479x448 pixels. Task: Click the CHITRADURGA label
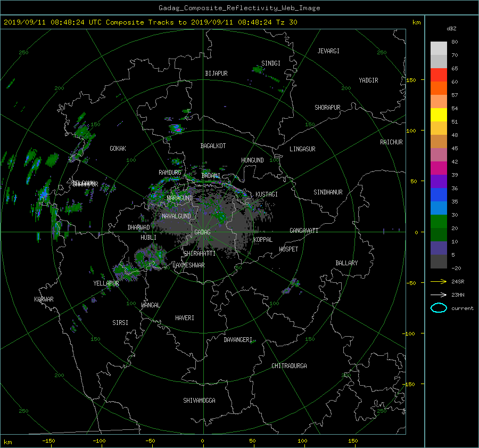[x=289, y=366]
